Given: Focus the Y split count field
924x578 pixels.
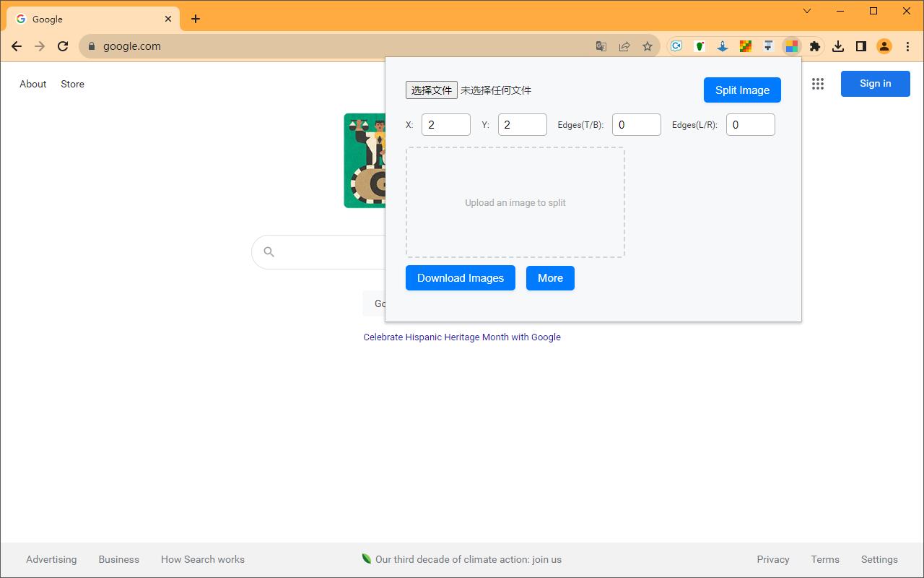Looking at the screenshot, I should pyautogui.click(x=523, y=124).
